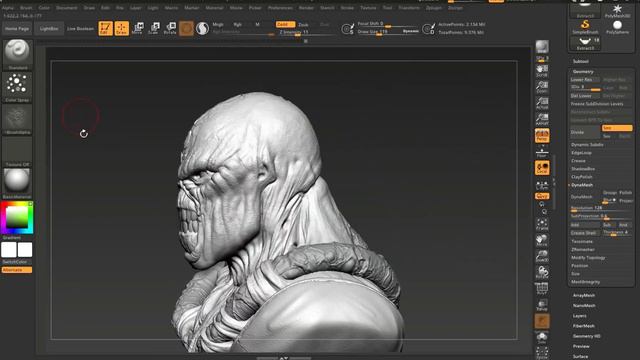Expand the Subtool section

tap(580, 62)
